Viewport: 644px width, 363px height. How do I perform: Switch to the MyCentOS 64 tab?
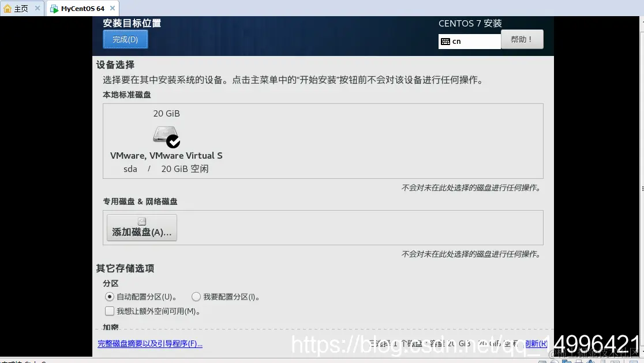click(x=81, y=9)
